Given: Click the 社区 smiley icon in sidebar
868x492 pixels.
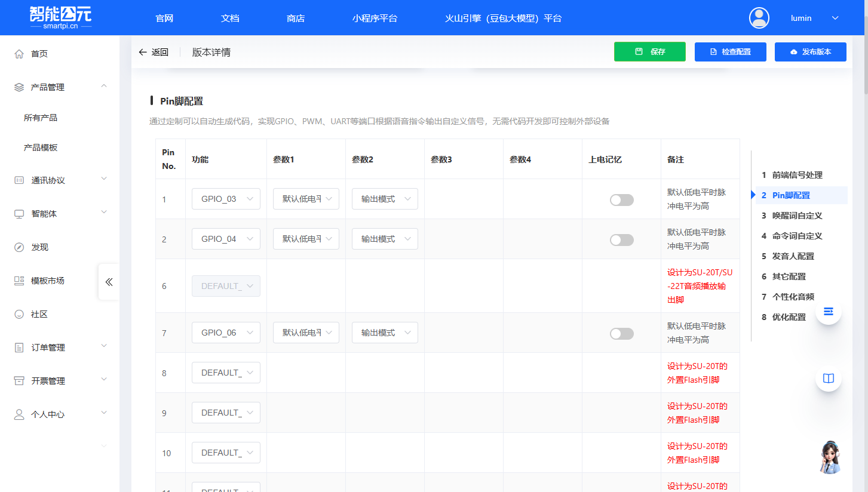Looking at the screenshot, I should coord(19,314).
